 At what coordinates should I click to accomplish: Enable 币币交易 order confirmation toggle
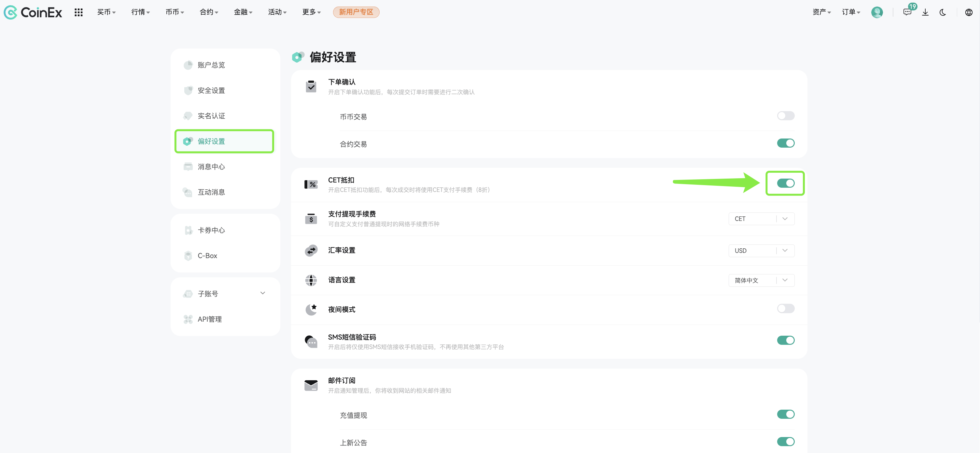(786, 116)
